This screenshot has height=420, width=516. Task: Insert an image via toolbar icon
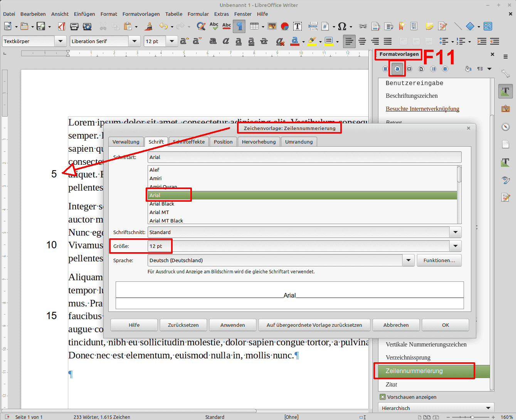click(272, 26)
